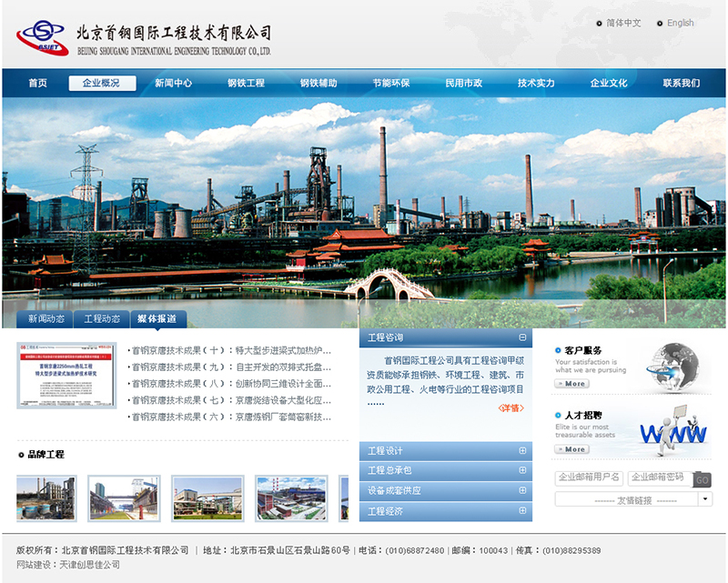The width and height of the screenshot is (728, 583).
Task: Open the 钢铁工程 navigation menu
Action: 247,83
